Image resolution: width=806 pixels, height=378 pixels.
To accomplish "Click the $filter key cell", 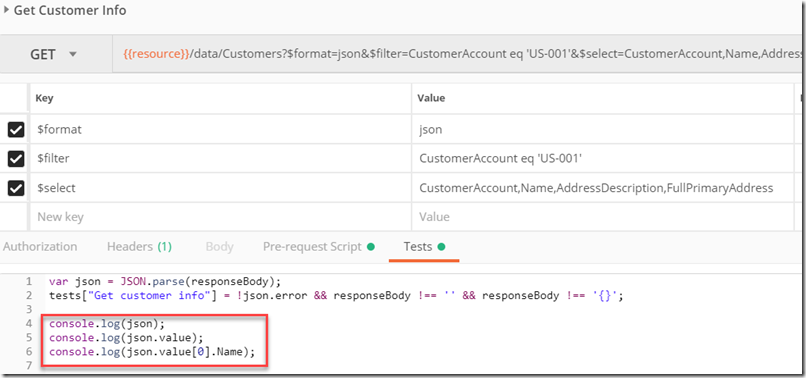I will click(221, 159).
